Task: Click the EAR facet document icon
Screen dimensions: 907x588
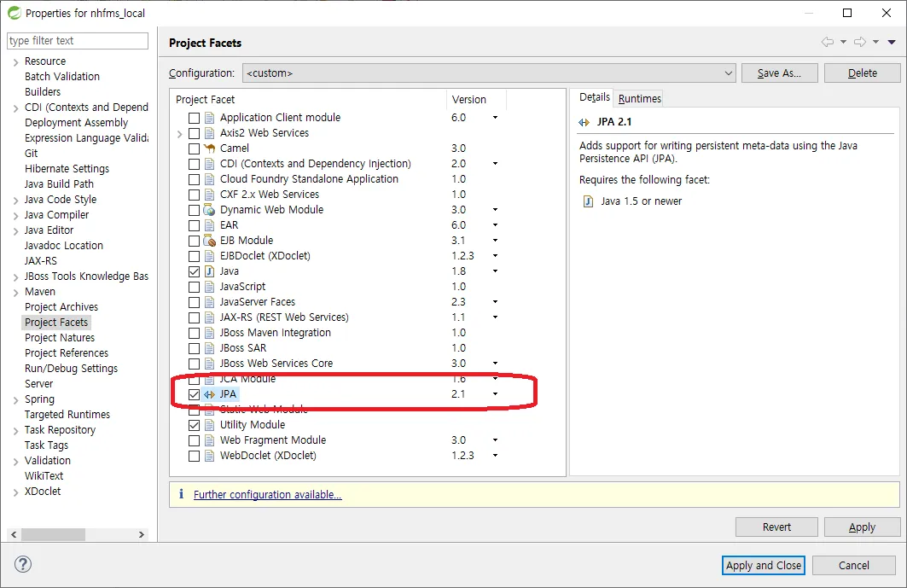Action: [x=209, y=225]
